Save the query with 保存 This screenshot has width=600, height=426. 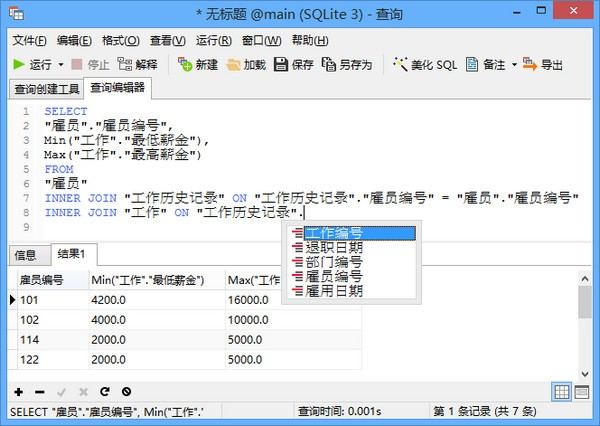tap(294, 64)
